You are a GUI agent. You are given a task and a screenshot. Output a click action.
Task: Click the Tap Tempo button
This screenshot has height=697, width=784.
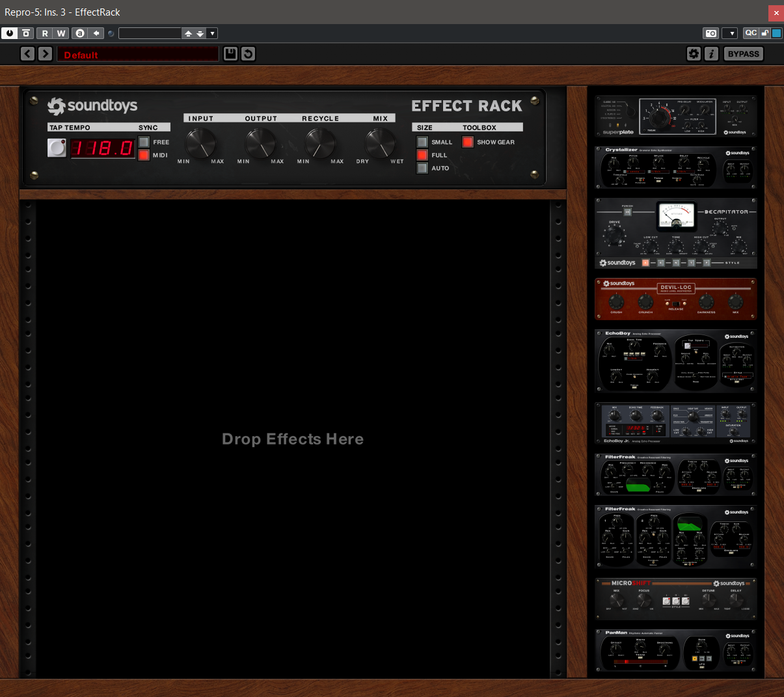pos(57,148)
